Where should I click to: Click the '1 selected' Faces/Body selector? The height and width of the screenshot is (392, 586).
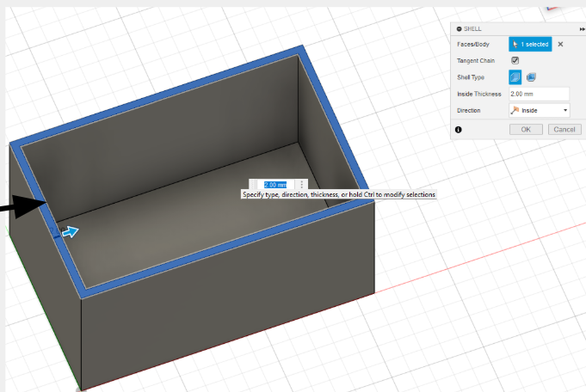pyautogui.click(x=530, y=44)
